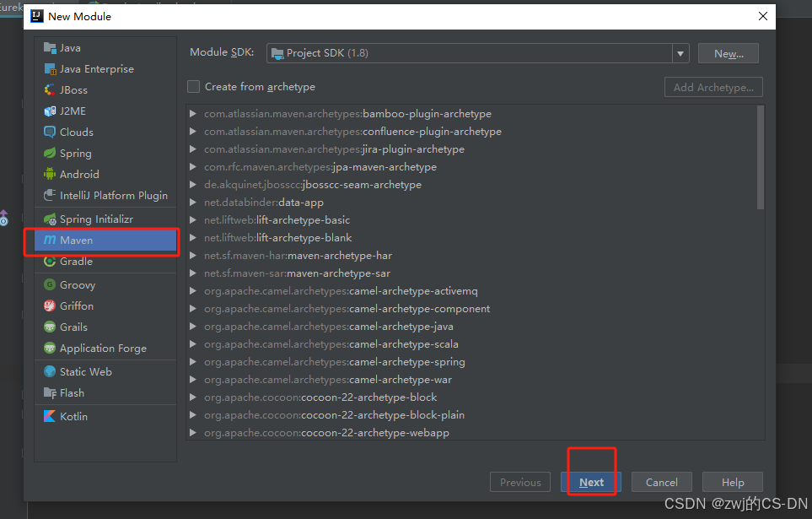The width and height of the screenshot is (812, 519).
Task: Click the Add Archetype... button
Action: coord(713,87)
